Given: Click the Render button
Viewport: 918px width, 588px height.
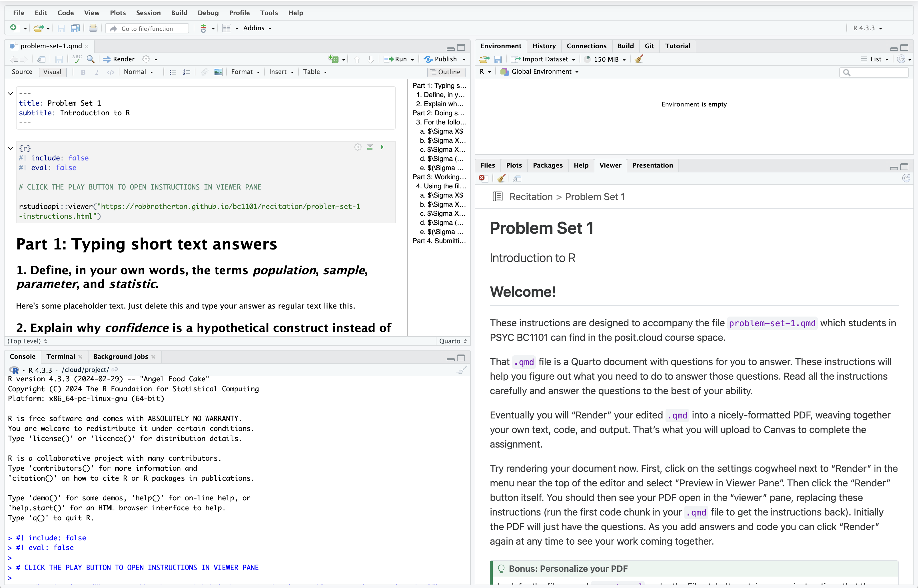Looking at the screenshot, I should pyautogui.click(x=119, y=59).
